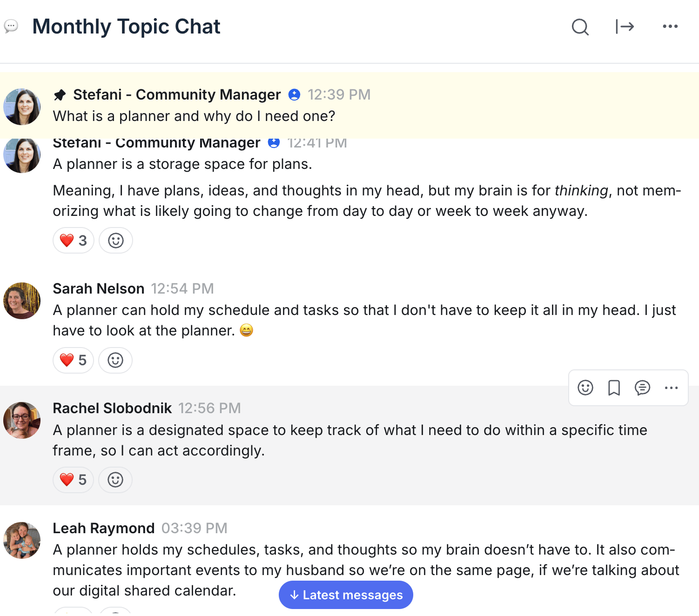Click the collapse panel arrow icon

click(625, 27)
